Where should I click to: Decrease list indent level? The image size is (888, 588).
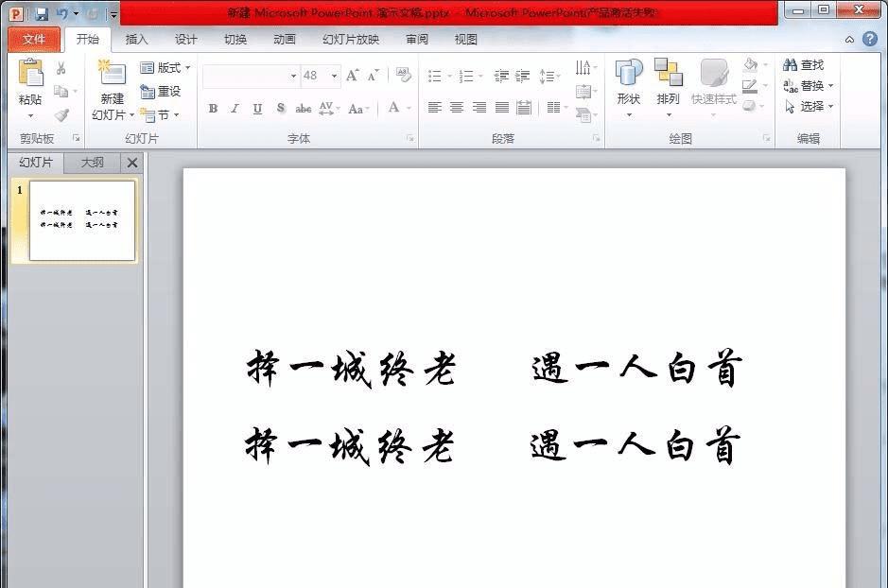(x=500, y=76)
